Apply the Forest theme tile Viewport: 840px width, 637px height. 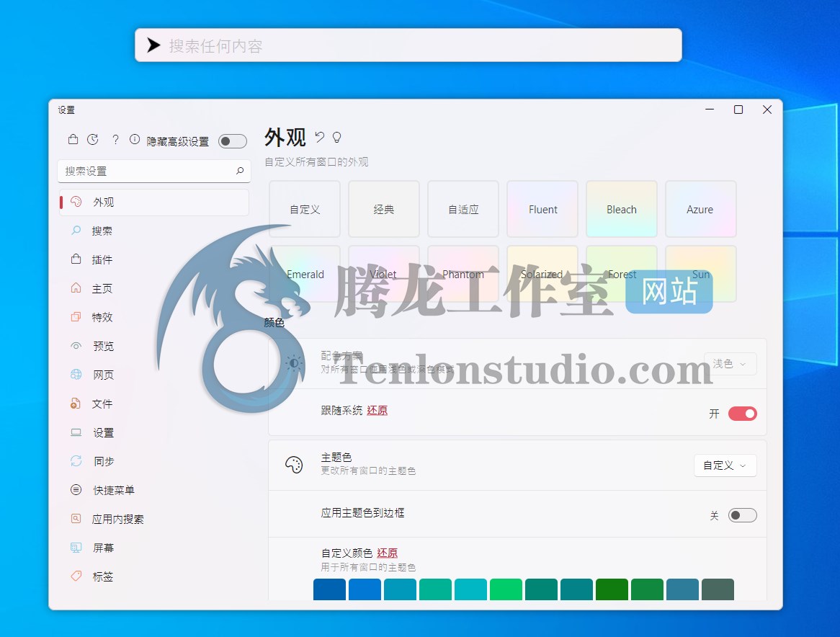(622, 274)
